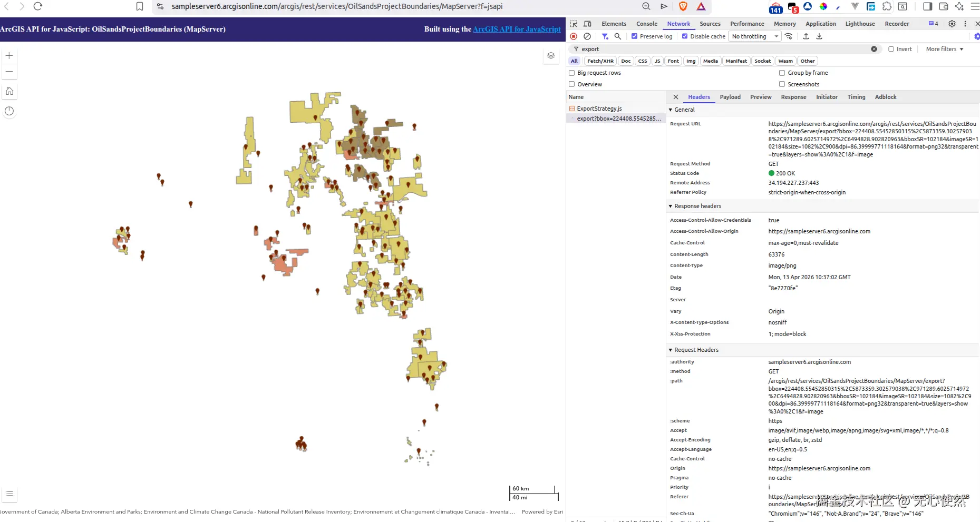The height and width of the screenshot is (522, 980).
Task: Focus the network filter input
Action: point(725,49)
